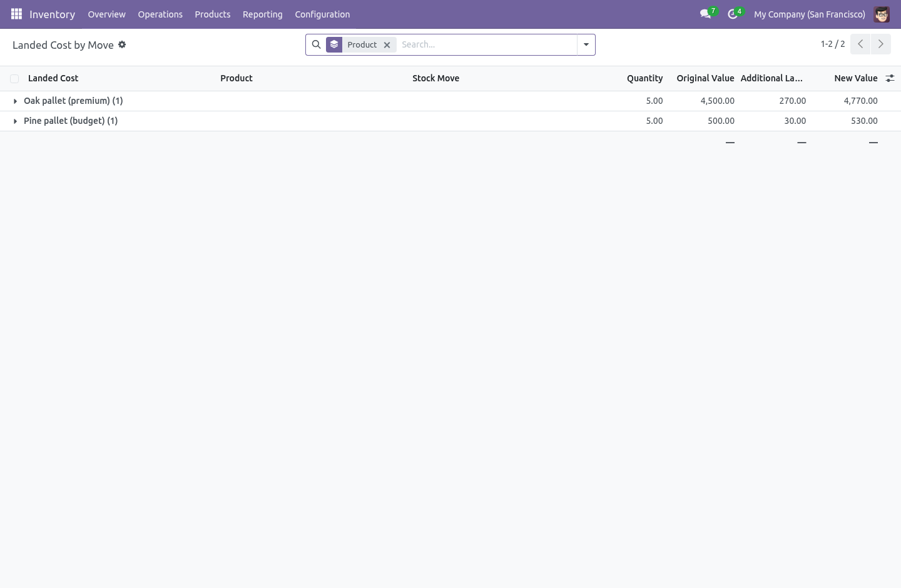Click the Inventory app title
Screen dimensions: 901x588
(x=52, y=14)
